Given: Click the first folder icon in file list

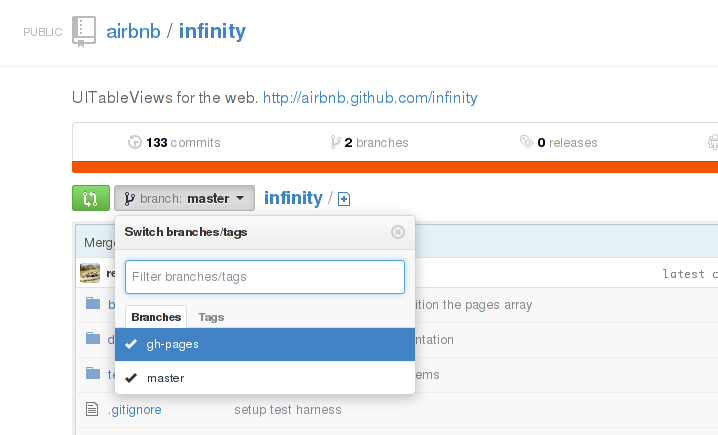Looking at the screenshot, I should pyautogui.click(x=93, y=303).
